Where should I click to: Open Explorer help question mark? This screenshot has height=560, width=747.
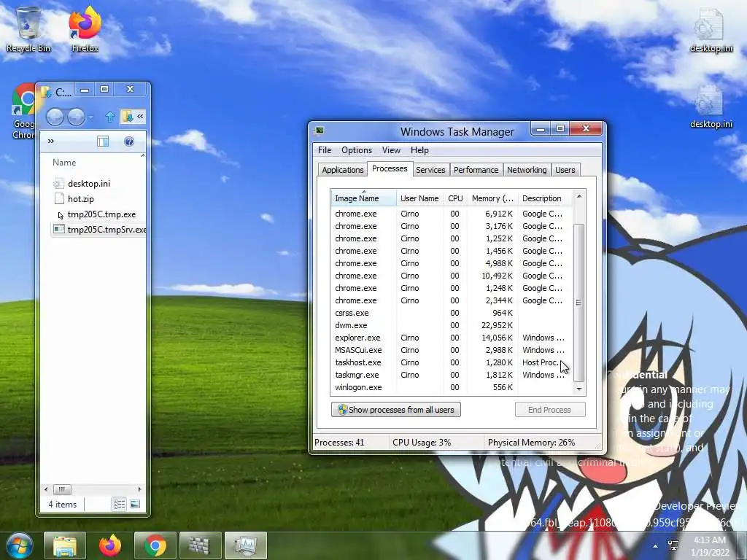tap(129, 141)
